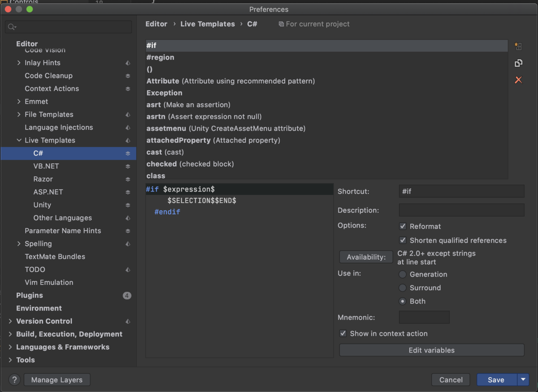Click the layer icon next to Context Actions
The image size is (538, 392).
[128, 89]
